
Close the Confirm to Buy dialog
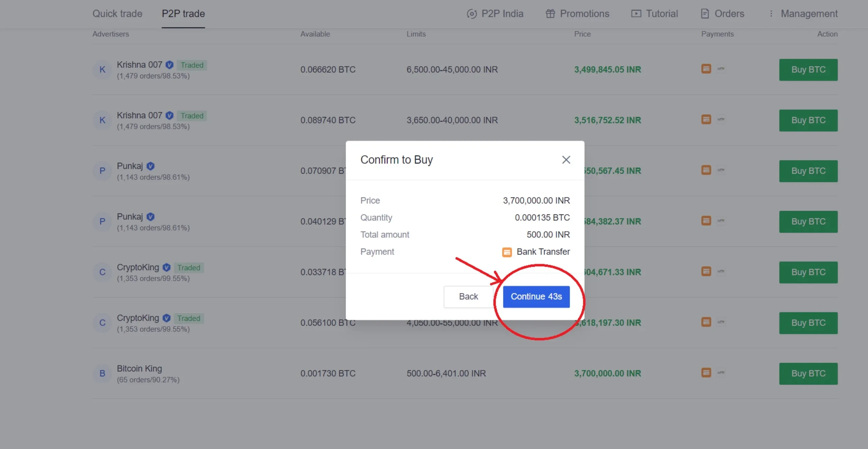point(566,160)
